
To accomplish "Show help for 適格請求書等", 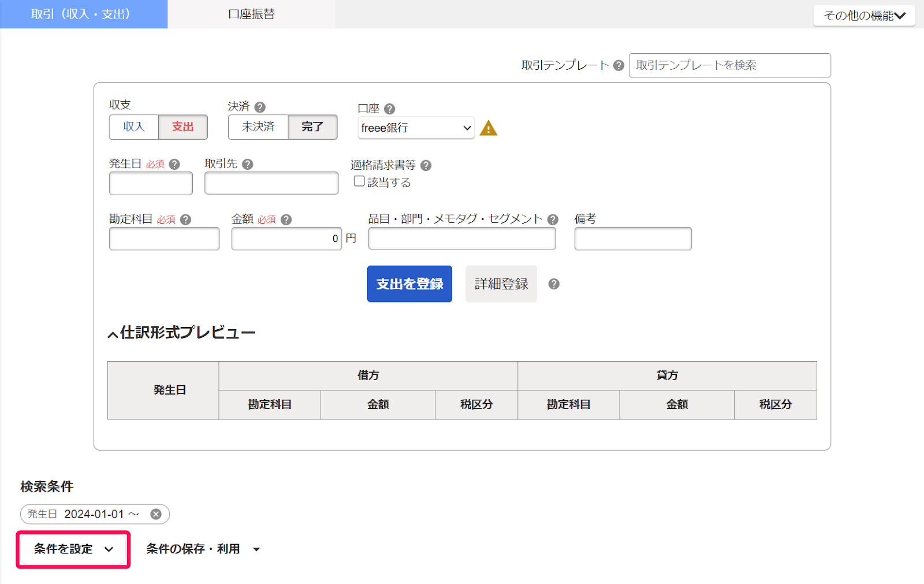I will click(426, 165).
